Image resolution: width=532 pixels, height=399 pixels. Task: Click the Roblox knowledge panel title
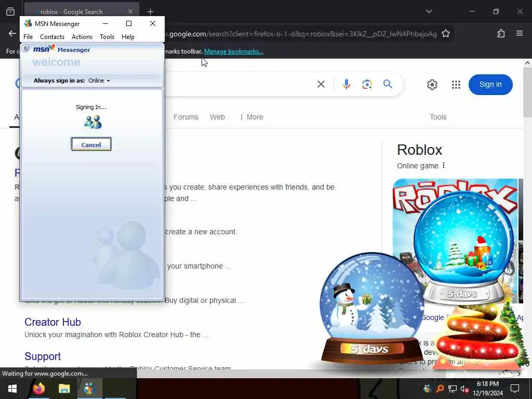pos(419,150)
